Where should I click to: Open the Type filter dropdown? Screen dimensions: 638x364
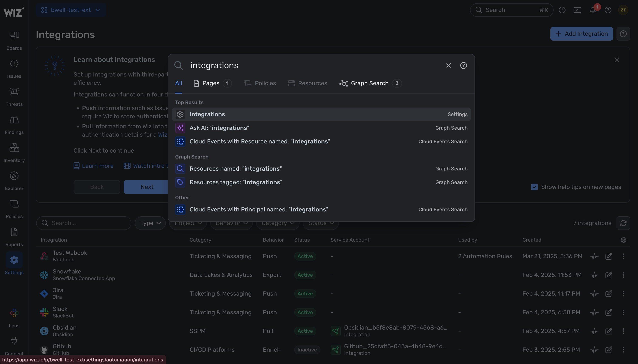coord(150,223)
